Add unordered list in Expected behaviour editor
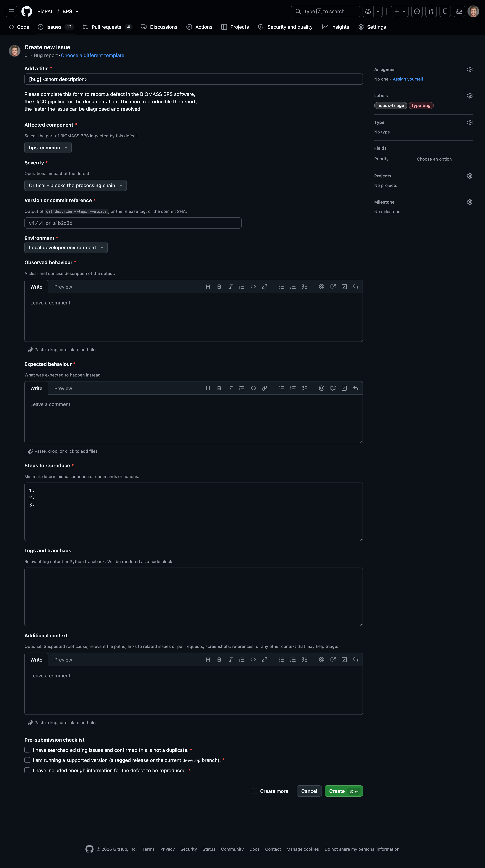This screenshot has width=485, height=868. tap(282, 388)
